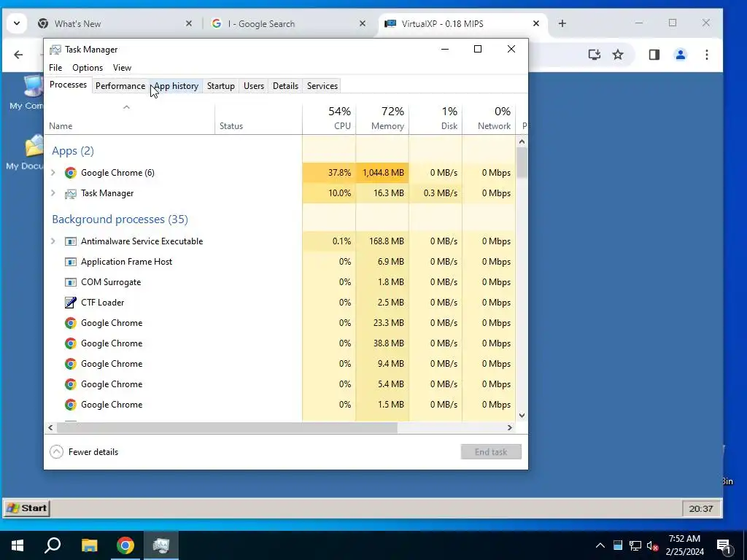The width and height of the screenshot is (747, 560).
Task: Switch to the App history tab
Action: pyautogui.click(x=176, y=86)
